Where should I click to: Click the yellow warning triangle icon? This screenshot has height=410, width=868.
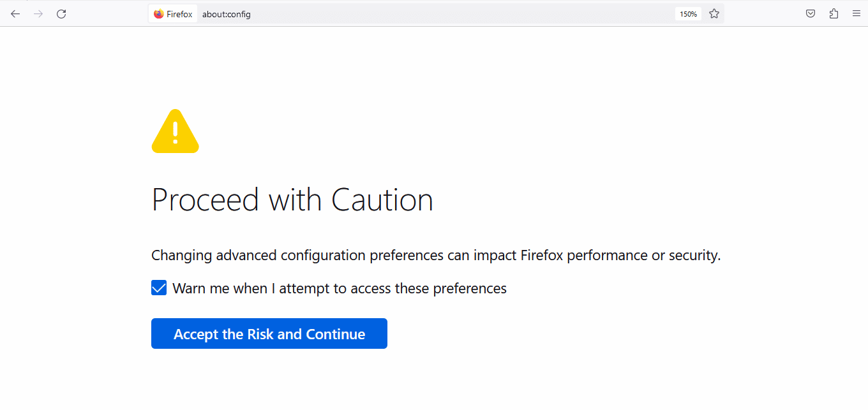[x=175, y=131]
